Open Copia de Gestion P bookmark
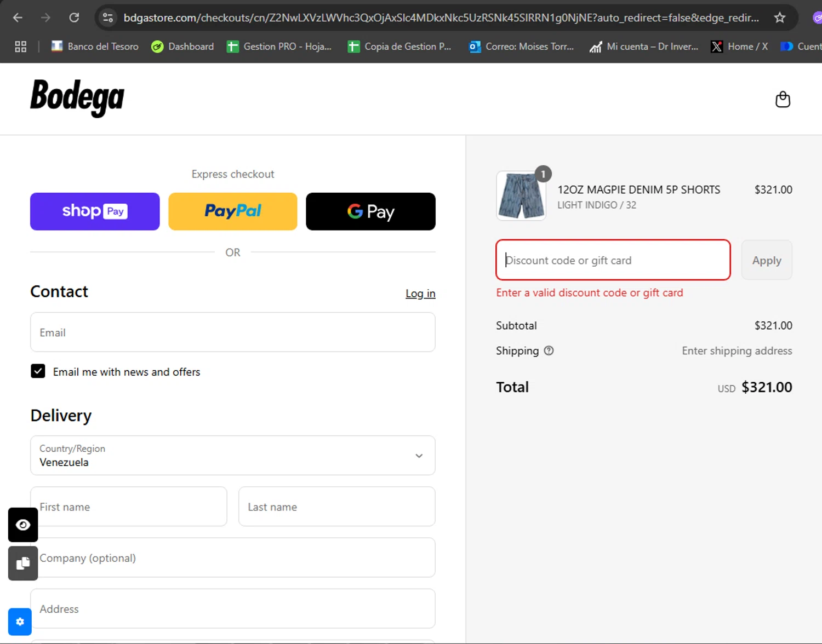The image size is (822, 644). 399,47
